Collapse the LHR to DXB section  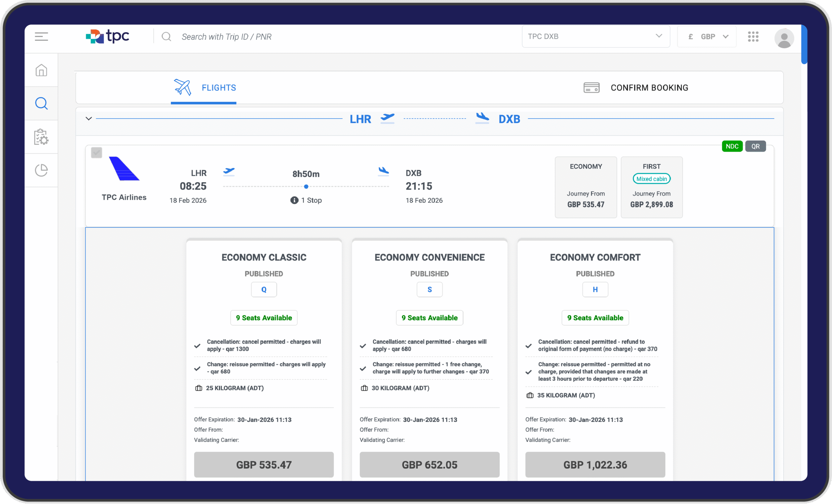[x=88, y=119]
